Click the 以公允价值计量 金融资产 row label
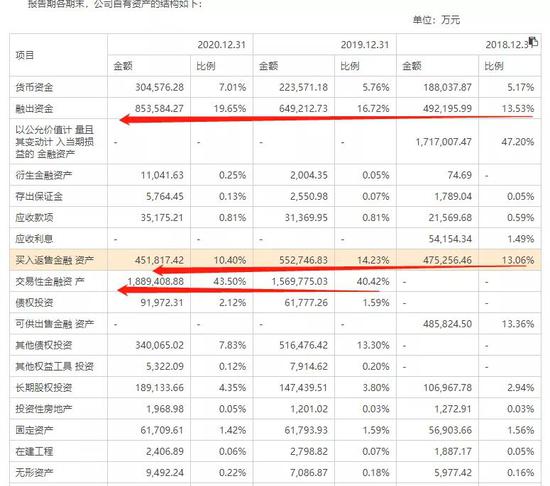550x486 pixels. tap(55, 142)
